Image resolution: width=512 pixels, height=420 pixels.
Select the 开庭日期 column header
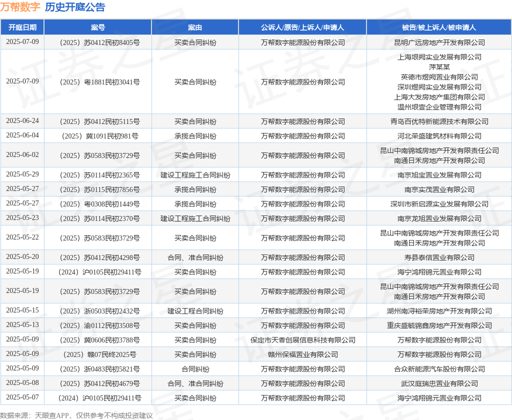(x=22, y=27)
